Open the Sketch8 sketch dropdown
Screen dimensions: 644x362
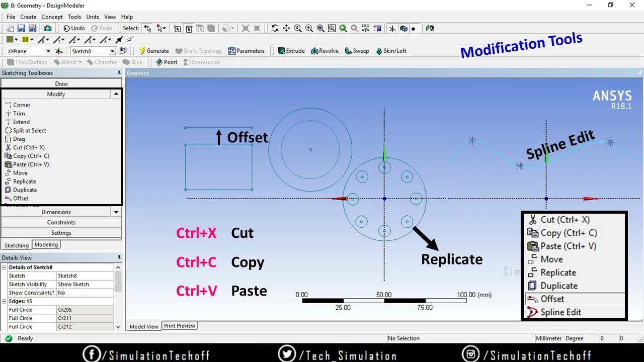112,51
